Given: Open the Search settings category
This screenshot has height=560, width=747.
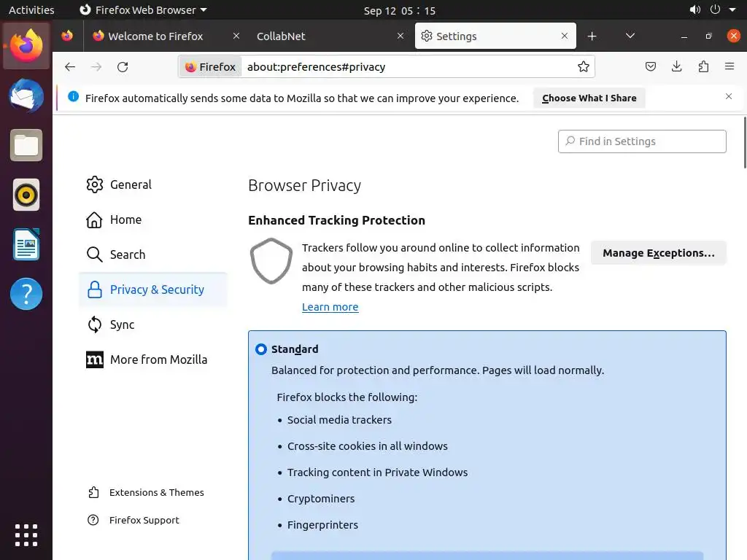Looking at the screenshot, I should click(x=127, y=254).
